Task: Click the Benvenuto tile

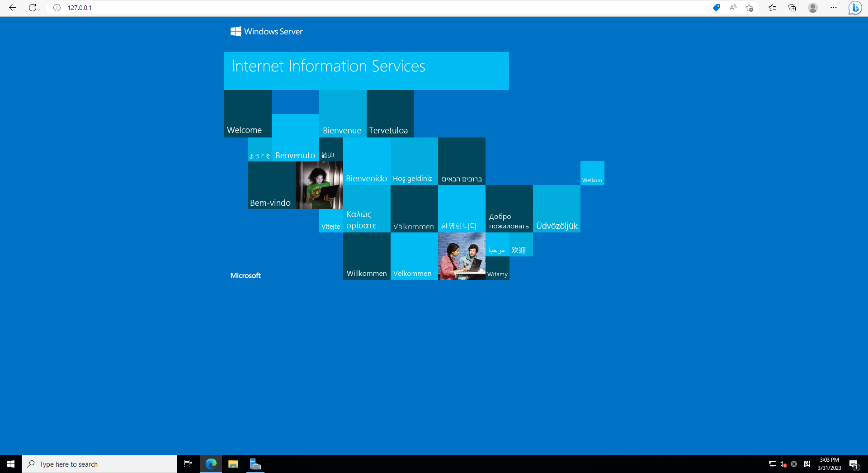Action: click(295, 137)
